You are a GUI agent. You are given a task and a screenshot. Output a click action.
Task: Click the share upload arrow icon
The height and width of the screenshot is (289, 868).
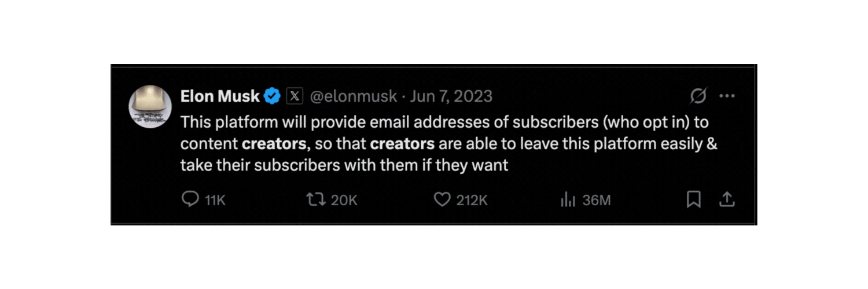pyautogui.click(x=727, y=199)
